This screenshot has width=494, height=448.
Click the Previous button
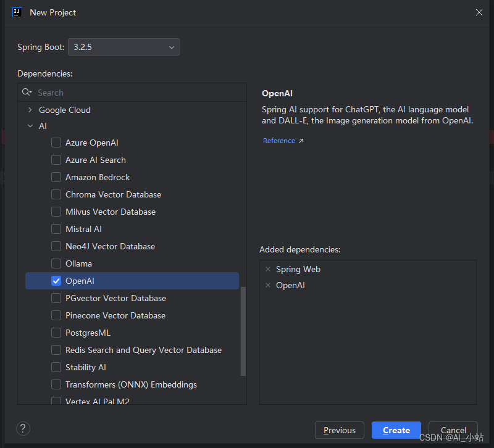coord(339,430)
